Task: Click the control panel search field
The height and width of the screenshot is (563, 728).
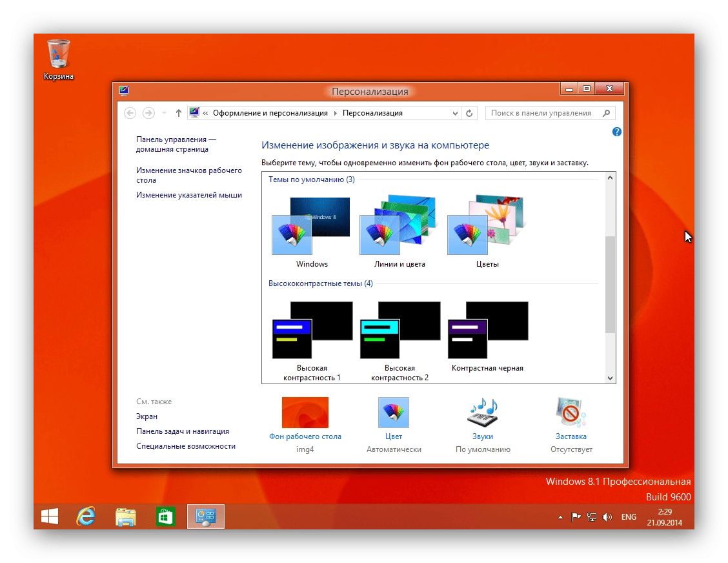Action: click(x=550, y=113)
